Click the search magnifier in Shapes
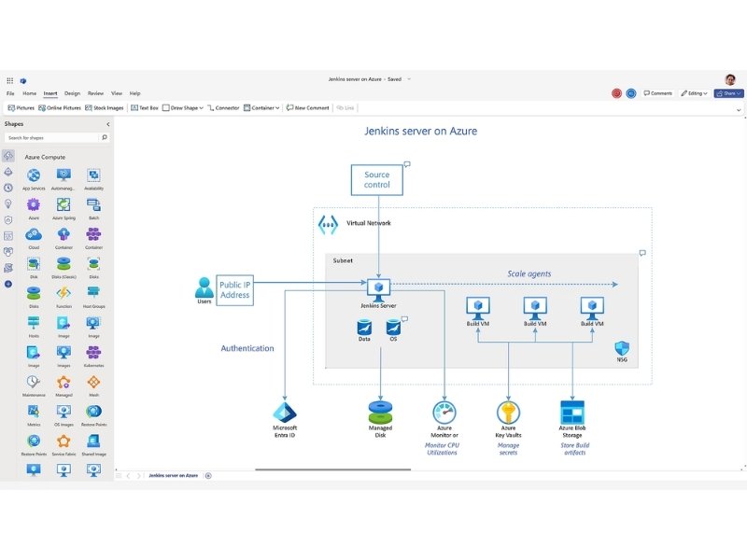The height and width of the screenshot is (560, 747). (105, 137)
